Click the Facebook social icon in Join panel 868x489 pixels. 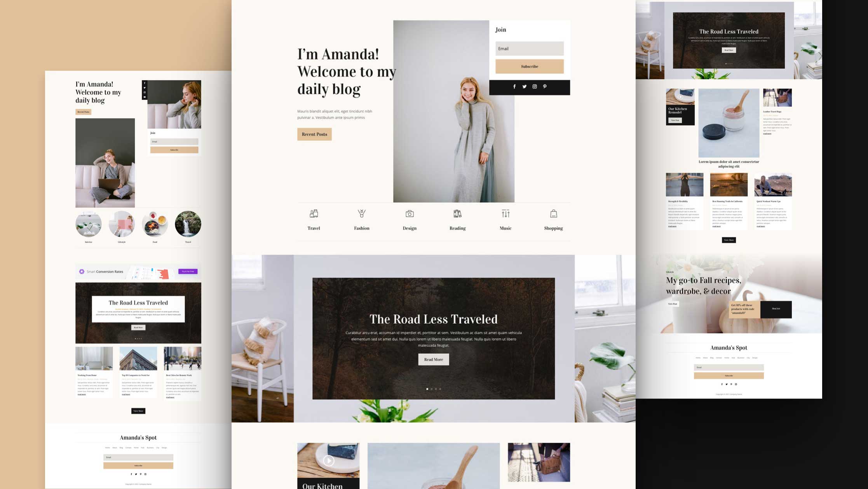(514, 86)
